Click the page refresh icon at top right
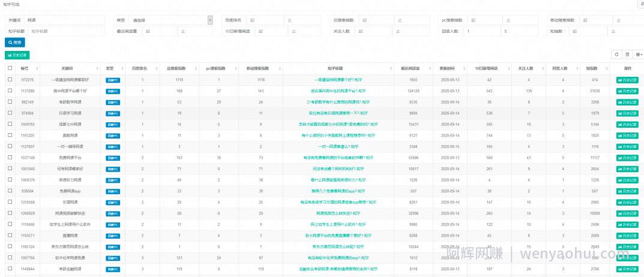The image size is (644, 277). tap(642, 4)
